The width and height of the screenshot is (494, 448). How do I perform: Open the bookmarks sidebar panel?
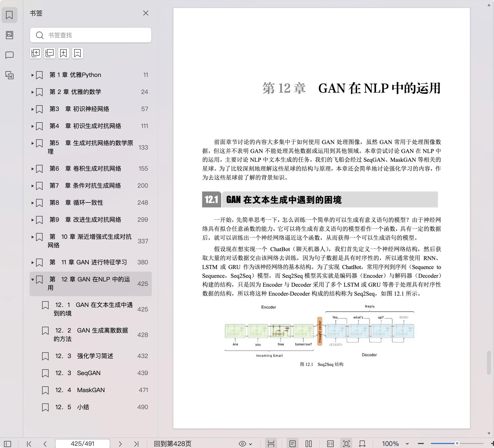[10, 15]
